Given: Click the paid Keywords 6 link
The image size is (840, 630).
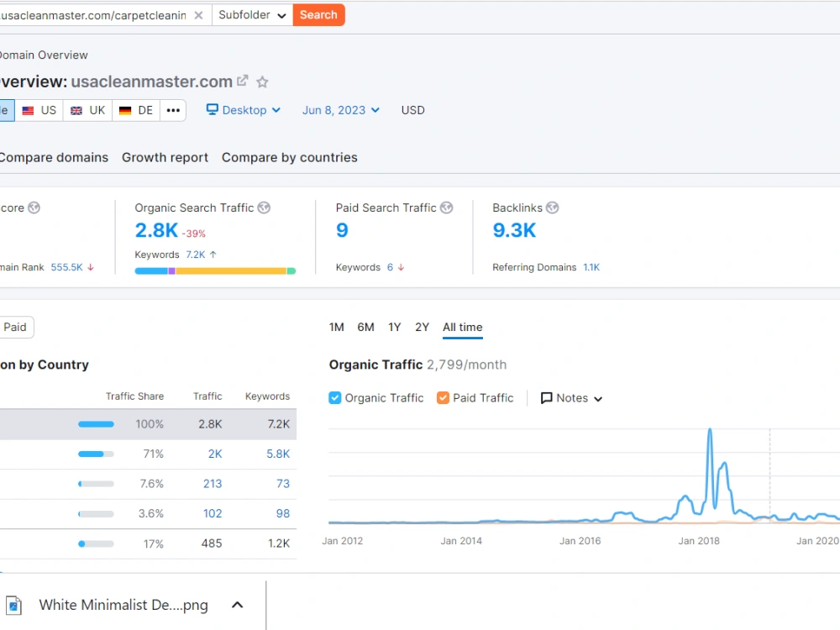Looking at the screenshot, I should [390, 267].
